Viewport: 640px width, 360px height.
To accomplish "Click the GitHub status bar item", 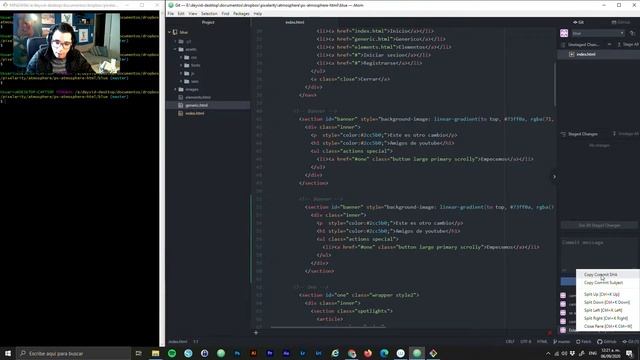I will click(x=607, y=342).
